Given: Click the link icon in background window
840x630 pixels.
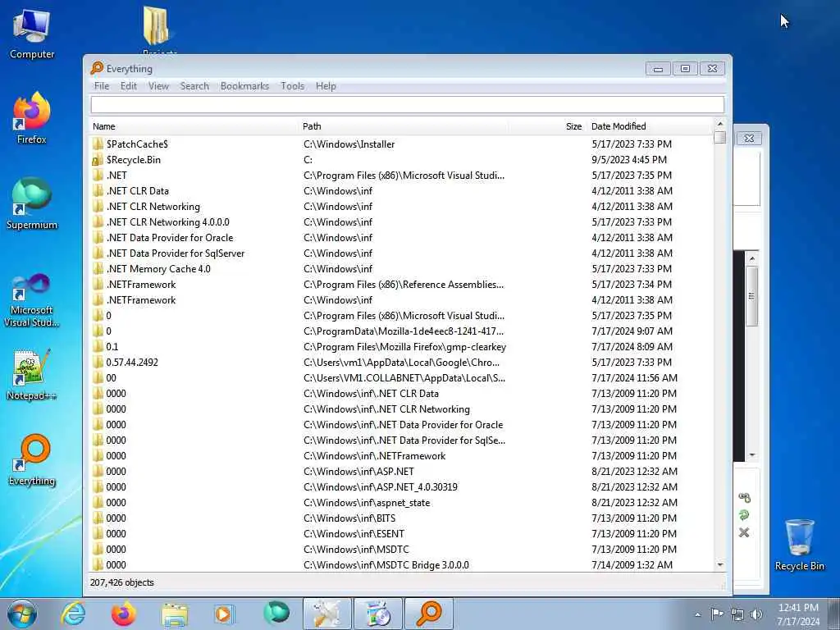Looking at the screenshot, I should pyautogui.click(x=744, y=498).
